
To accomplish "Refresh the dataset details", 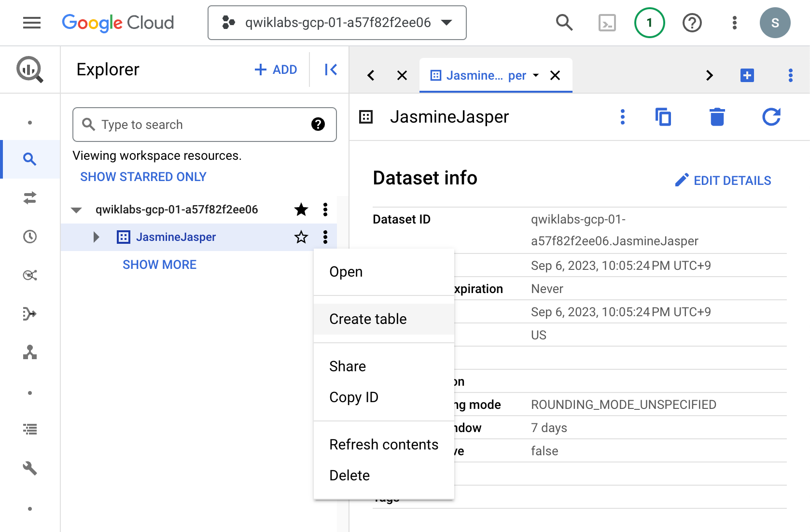I will [x=771, y=117].
